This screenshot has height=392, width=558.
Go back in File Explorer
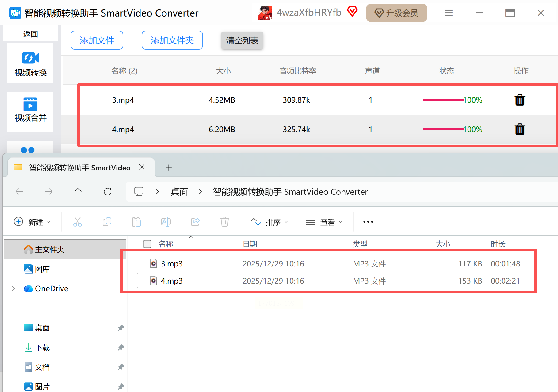pyautogui.click(x=19, y=192)
